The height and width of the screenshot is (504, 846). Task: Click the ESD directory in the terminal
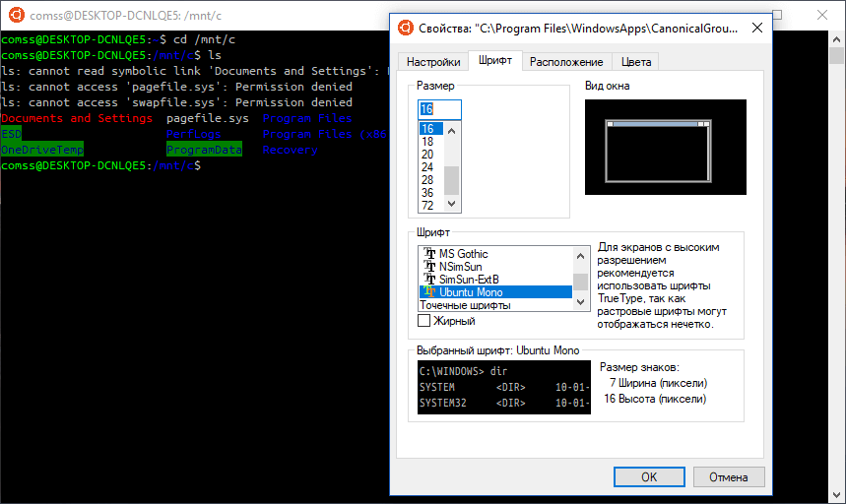click(12, 134)
